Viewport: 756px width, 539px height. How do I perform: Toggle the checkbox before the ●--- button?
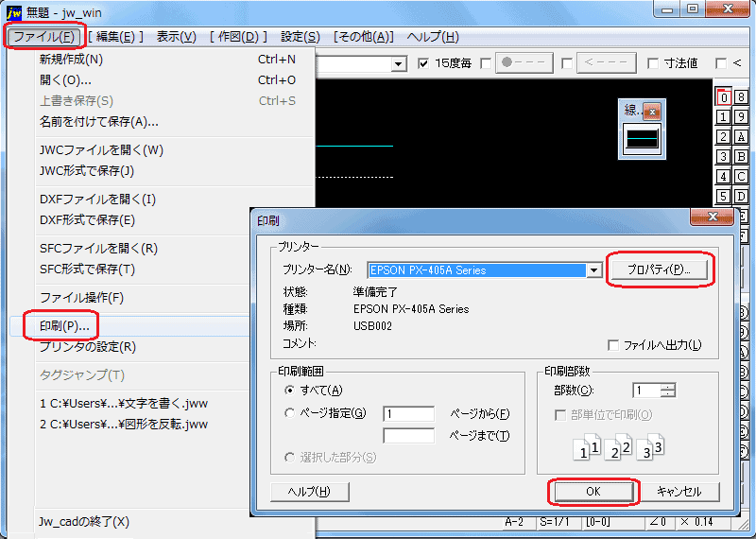[x=486, y=63]
